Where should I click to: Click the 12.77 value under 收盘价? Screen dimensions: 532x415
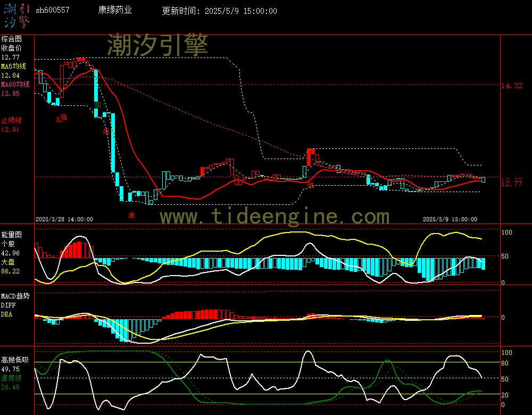pos(11,57)
